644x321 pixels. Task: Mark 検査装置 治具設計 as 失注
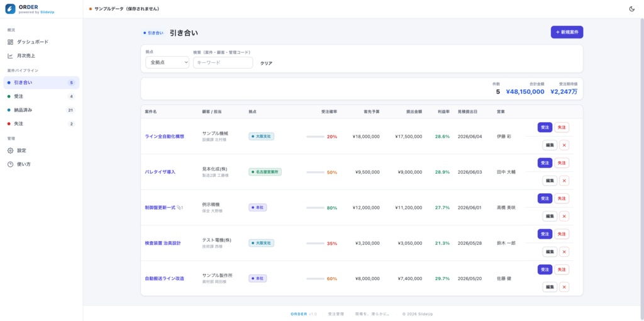point(562,234)
